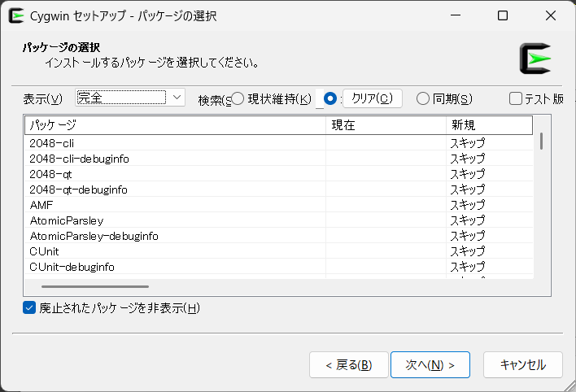Click the 次へ(N) > button
Image resolution: width=576 pixels, height=392 pixels.
click(430, 364)
